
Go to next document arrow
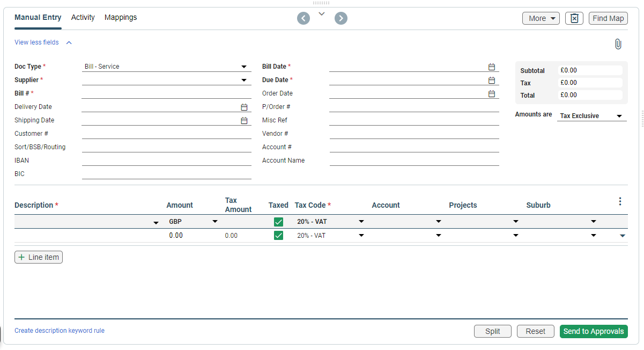(341, 19)
